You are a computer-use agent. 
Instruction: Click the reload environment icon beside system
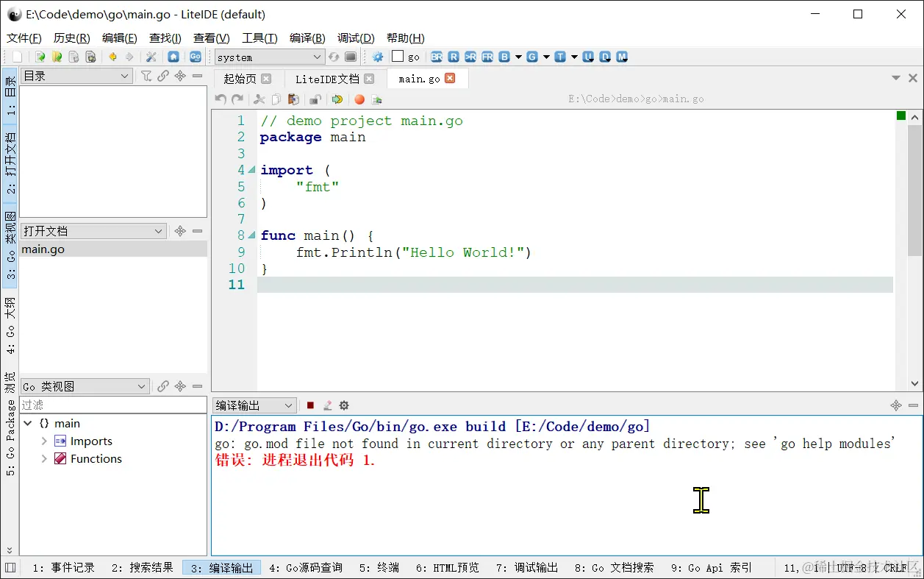334,57
